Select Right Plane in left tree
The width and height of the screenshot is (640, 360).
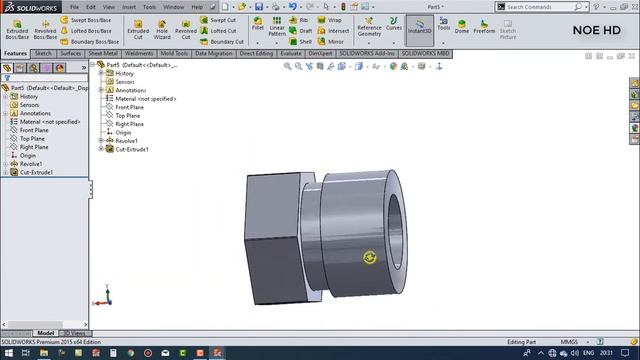click(34, 147)
